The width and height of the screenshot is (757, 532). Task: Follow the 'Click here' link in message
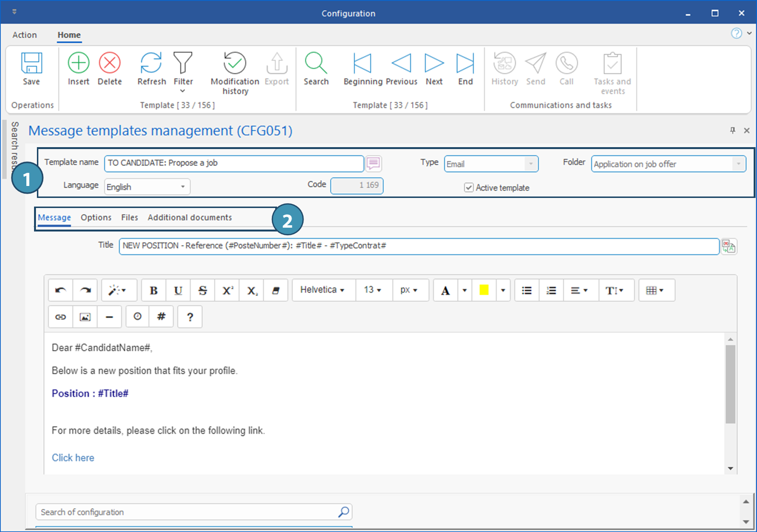click(x=73, y=458)
